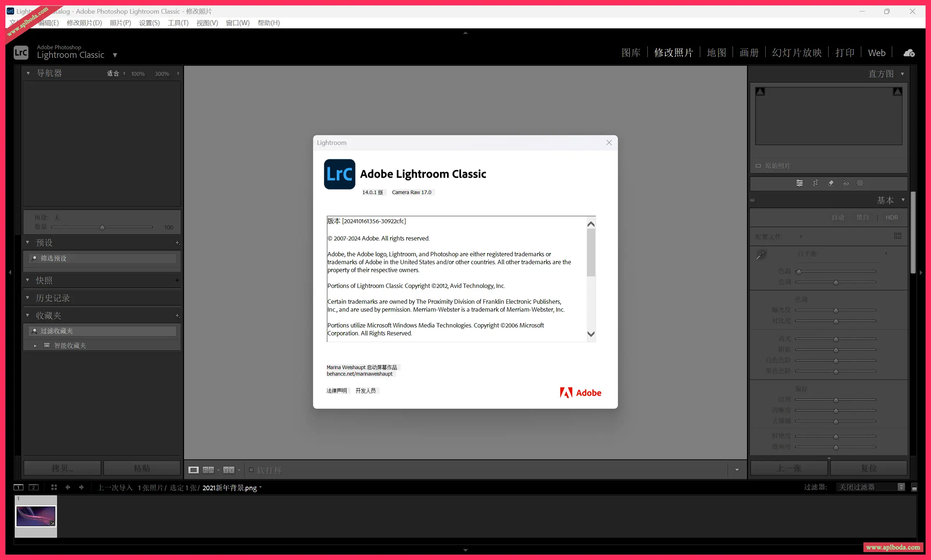The width and height of the screenshot is (931, 560).
Task: Collapse the 快照 Snapshots panel
Action: (x=28, y=280)
